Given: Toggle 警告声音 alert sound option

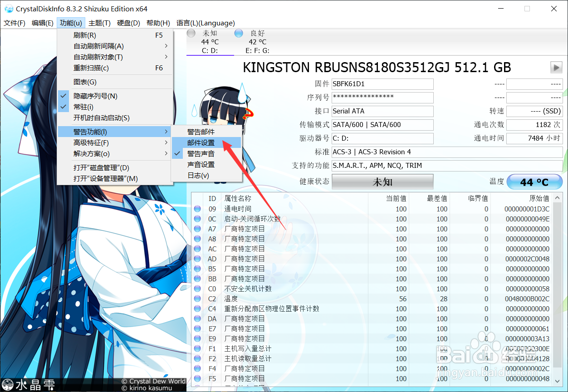Looking at the screenshot, I should pyautogui.click(x=206, y=154).
